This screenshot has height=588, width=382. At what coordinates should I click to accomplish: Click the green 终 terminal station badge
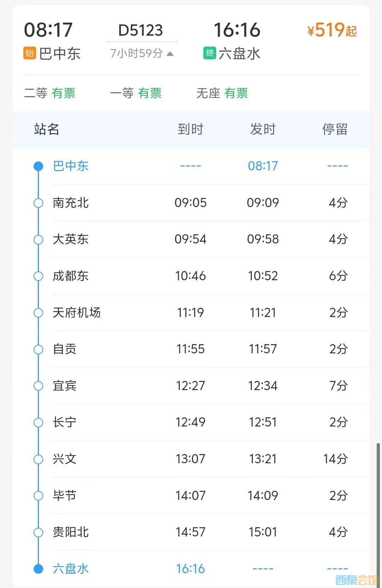(210, 53)
